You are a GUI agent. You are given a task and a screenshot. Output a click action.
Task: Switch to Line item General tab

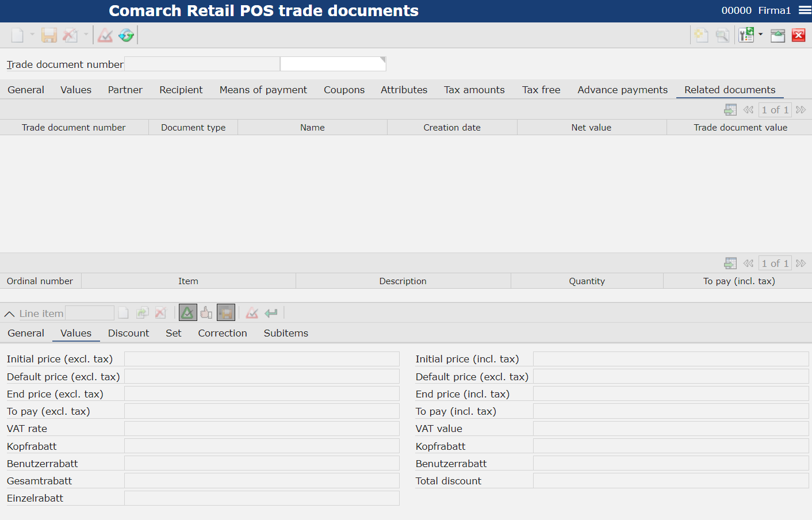26,333
